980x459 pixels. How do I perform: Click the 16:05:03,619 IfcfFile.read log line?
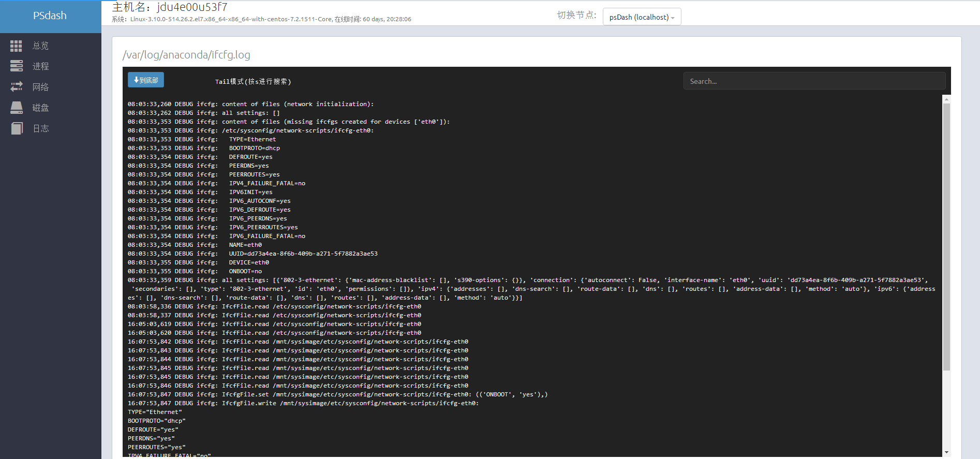tap(274, 324)
